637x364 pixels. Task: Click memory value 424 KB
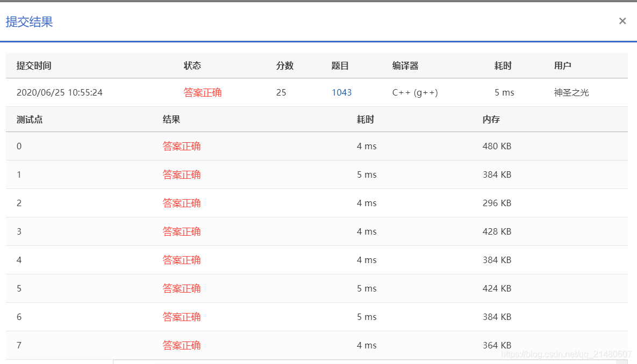click(497, 288)
